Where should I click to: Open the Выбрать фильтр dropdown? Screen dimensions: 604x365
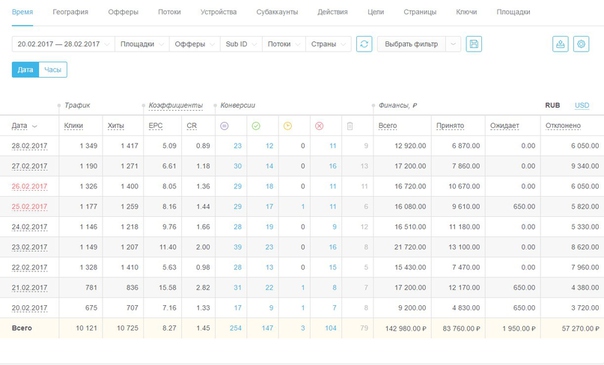click(x=411, y=44)
